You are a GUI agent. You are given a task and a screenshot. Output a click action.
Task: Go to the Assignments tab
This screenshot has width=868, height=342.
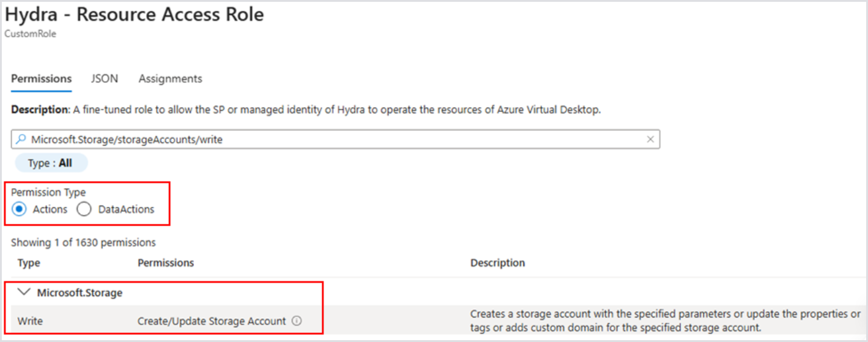(170, 78)
